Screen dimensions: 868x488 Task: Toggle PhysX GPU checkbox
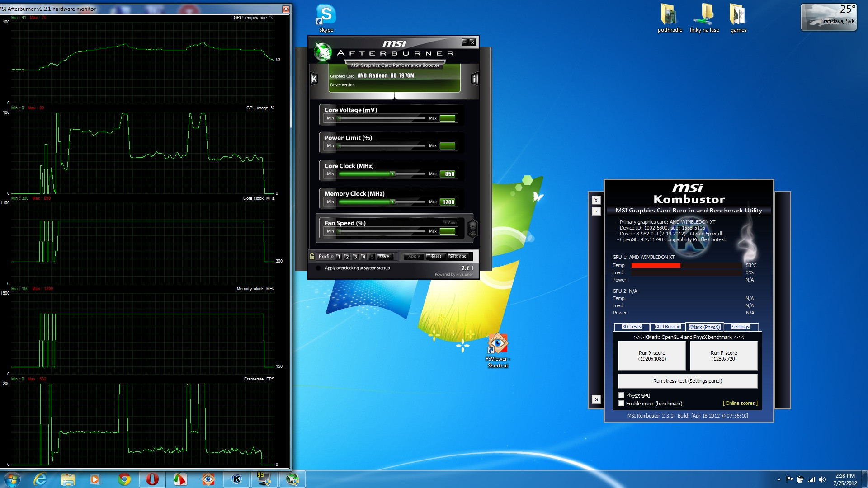622,395
